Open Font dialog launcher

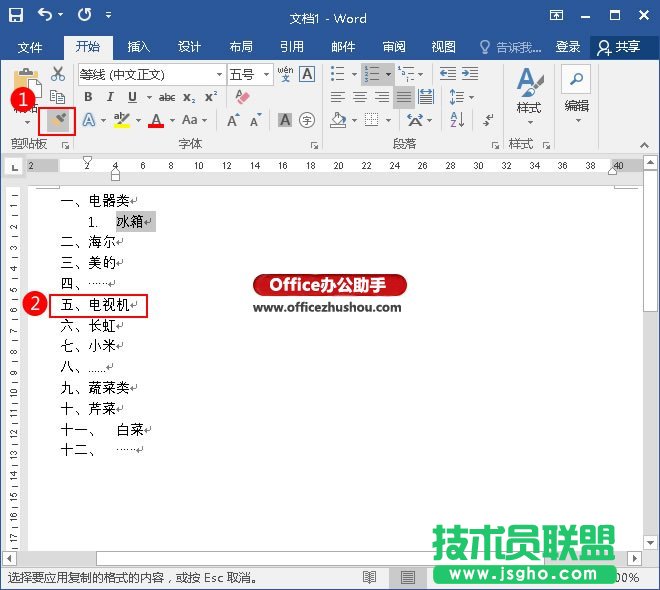pyautogui.click(x=314, y=146)
